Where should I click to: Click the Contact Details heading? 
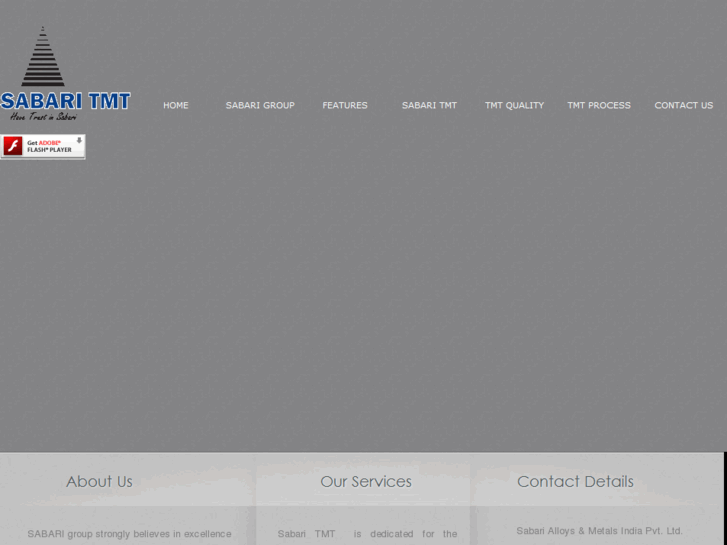click(x=575, y=481)
